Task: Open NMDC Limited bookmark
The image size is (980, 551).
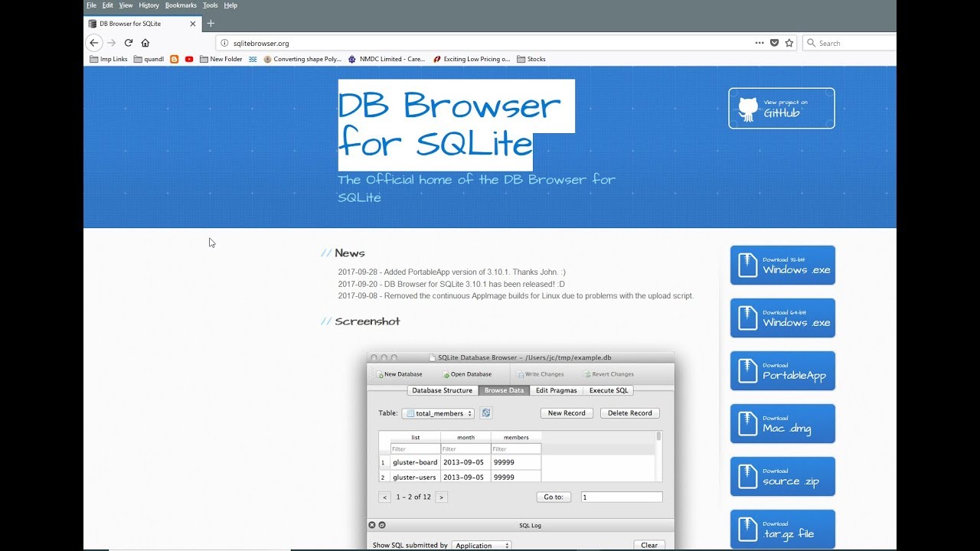Action: (387, 59)
